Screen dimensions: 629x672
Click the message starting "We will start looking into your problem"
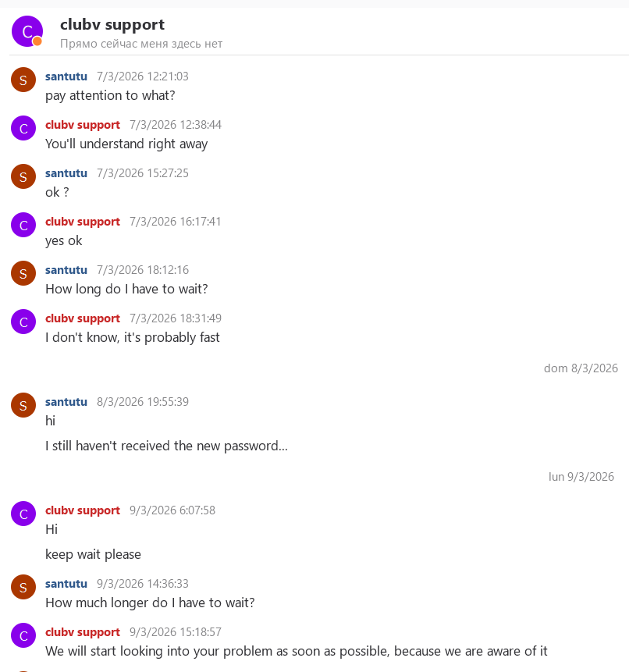[x=297, y=651]
